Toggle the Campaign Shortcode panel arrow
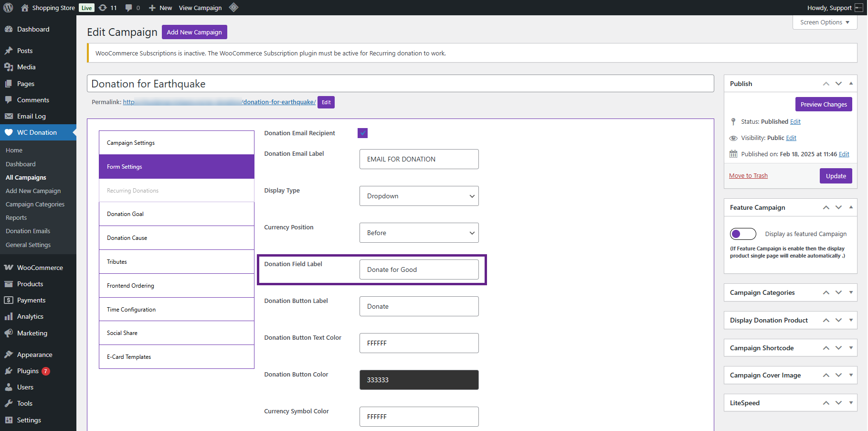868x431 pixels. pyautogui.click(x=851, y=348)
